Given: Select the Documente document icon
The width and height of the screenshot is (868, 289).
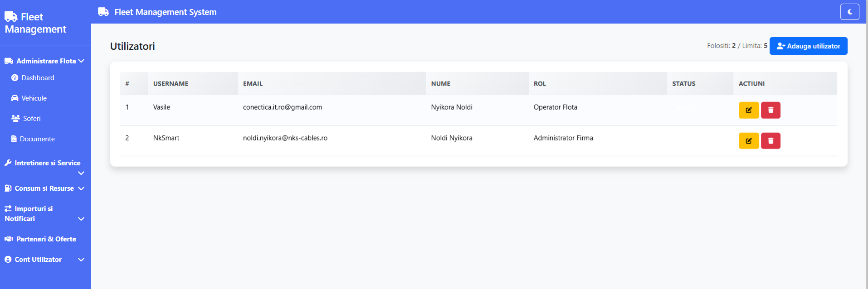Looking at the screenshot, I should (15, 139).
